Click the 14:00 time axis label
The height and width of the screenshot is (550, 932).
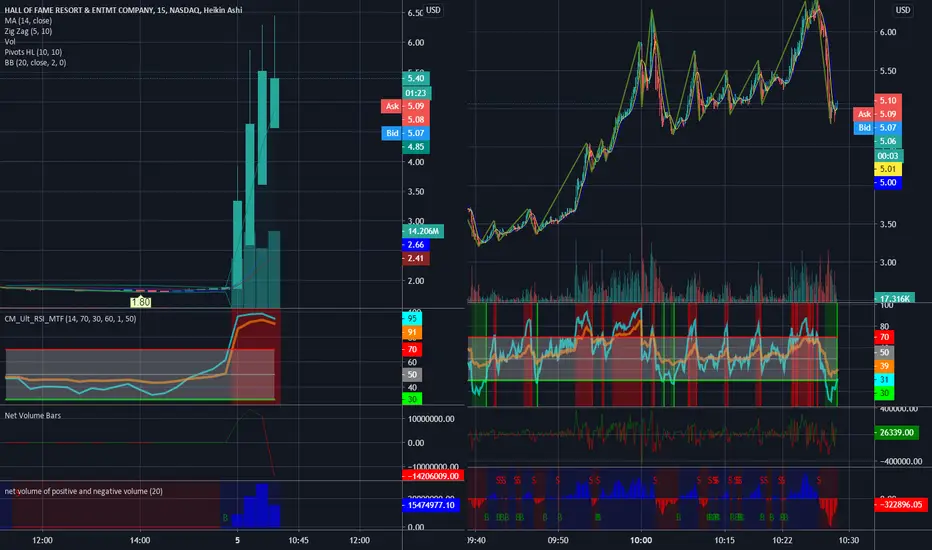140,540
